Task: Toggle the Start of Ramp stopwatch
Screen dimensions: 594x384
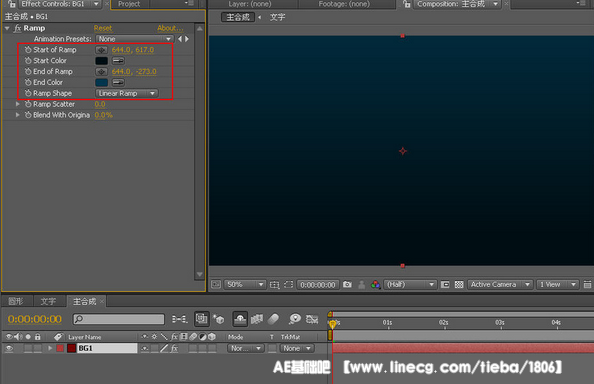Action: click(x=28, y=50)
